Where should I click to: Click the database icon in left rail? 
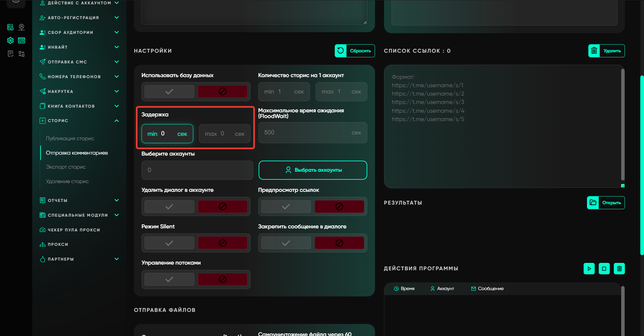(10, 27)
